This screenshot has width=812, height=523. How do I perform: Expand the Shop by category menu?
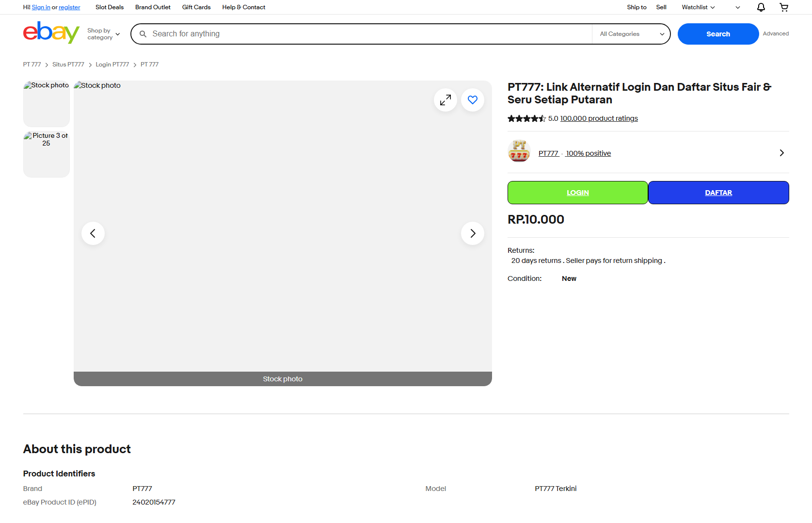pyautogui.click(x=103, y=34)
